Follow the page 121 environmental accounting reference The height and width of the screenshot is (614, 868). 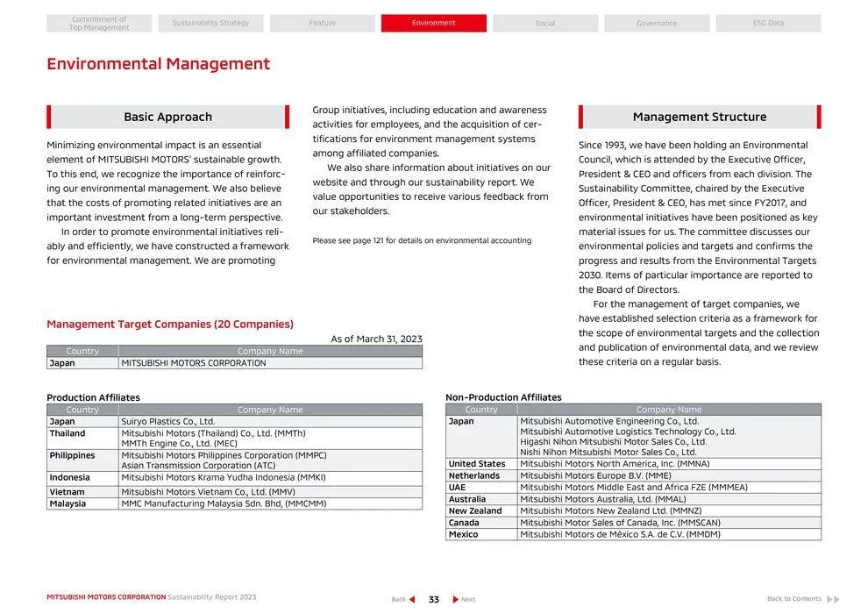coord(422,240)
